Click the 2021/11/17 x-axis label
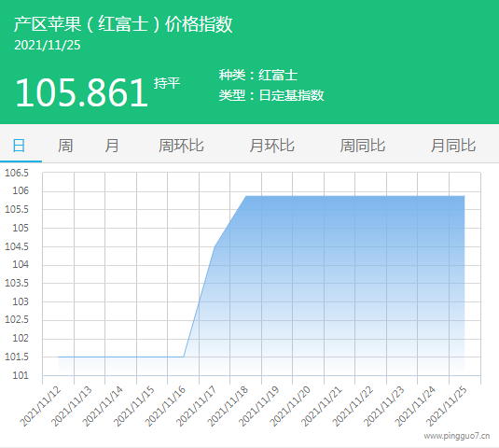This screenshot has height=448, width=499. 197,406
